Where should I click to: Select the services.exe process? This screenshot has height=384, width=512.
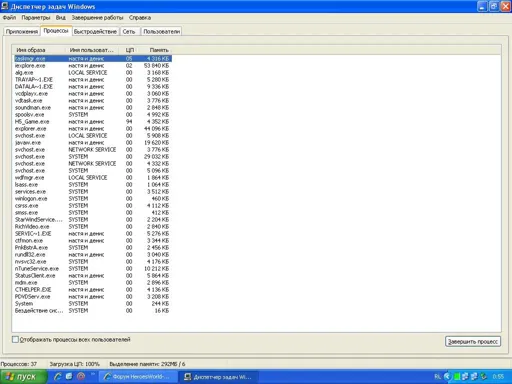pyautogui.click(x=93, y=192)
